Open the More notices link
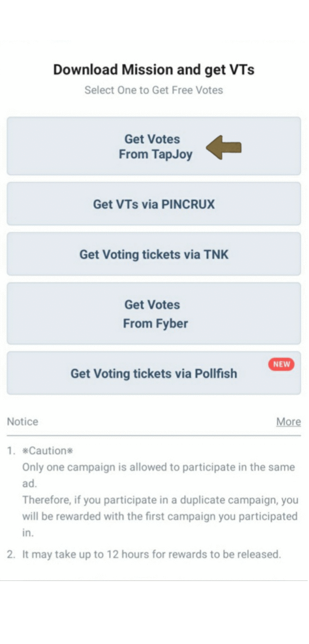This screenshot has height=644, width=309. [288, 422]
